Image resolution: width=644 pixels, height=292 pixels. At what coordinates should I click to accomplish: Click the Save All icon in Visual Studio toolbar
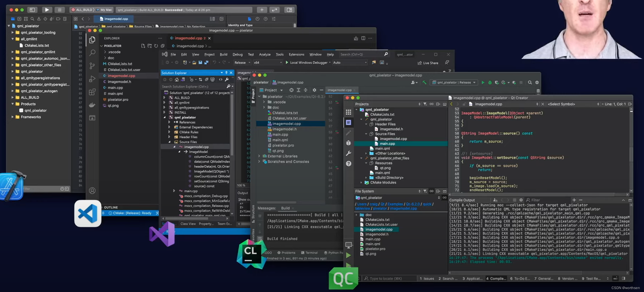(x=206, y=62)
